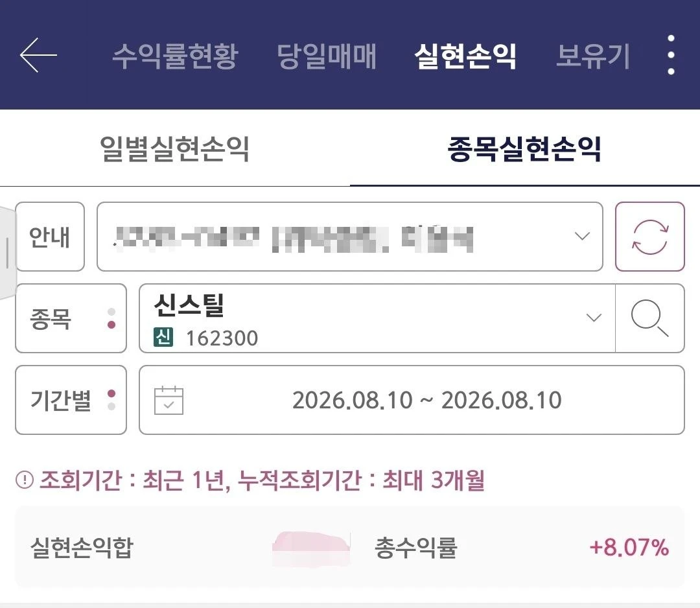700x608 pixels.
Task: Open the calendar date picker icon
Action: point(169,400)
